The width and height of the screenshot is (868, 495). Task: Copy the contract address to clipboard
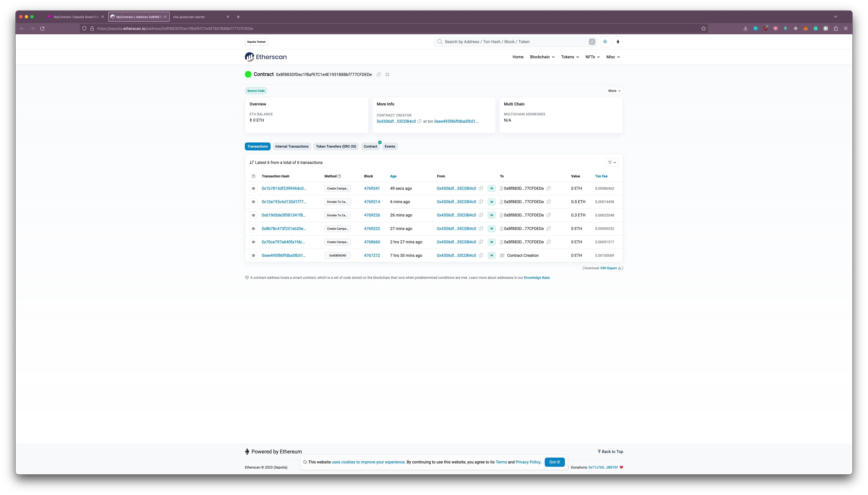pyautogui.click(x=379, y=74)
